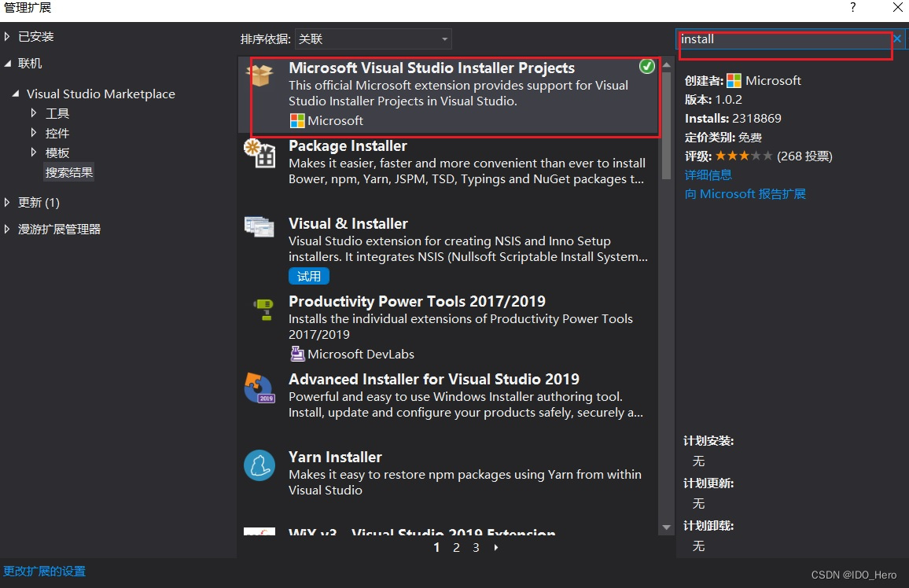
Task: Select the 已安装 category label
Action: point(36,36)
